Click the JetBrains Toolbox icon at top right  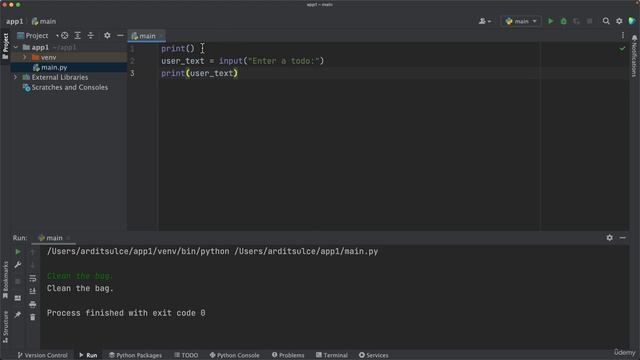(632, 21)
